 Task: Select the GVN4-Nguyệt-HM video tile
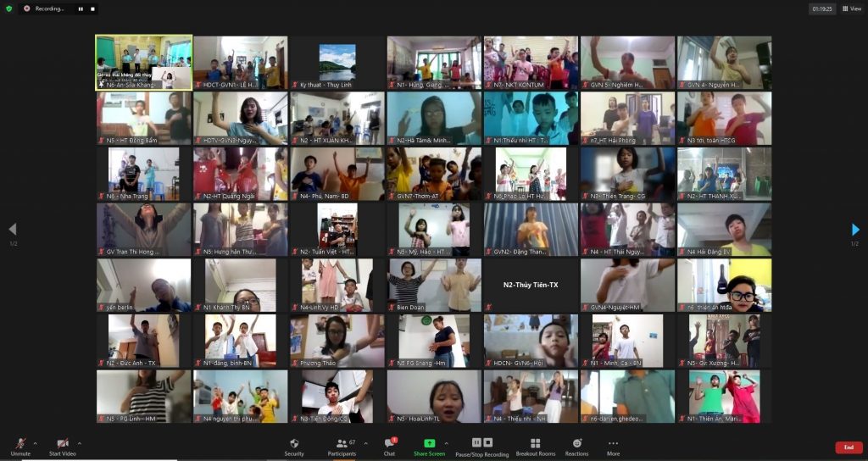point(628,285)
